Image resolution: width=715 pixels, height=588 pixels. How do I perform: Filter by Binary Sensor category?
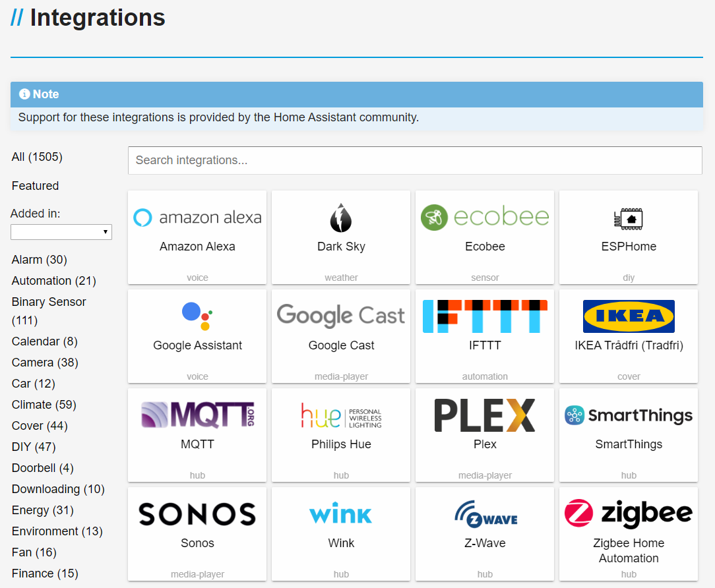(x=49, y=302)
